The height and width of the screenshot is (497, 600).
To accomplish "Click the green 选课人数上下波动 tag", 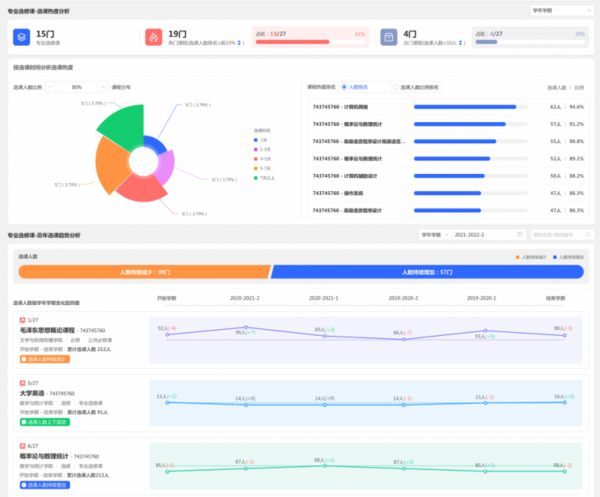I will [45, 422].
